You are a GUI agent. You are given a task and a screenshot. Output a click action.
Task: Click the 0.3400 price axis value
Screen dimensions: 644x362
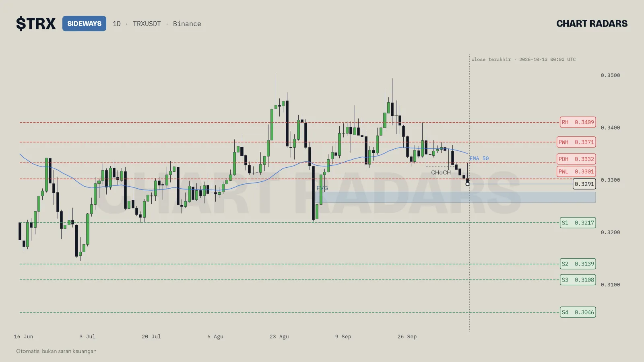point(610,128)
